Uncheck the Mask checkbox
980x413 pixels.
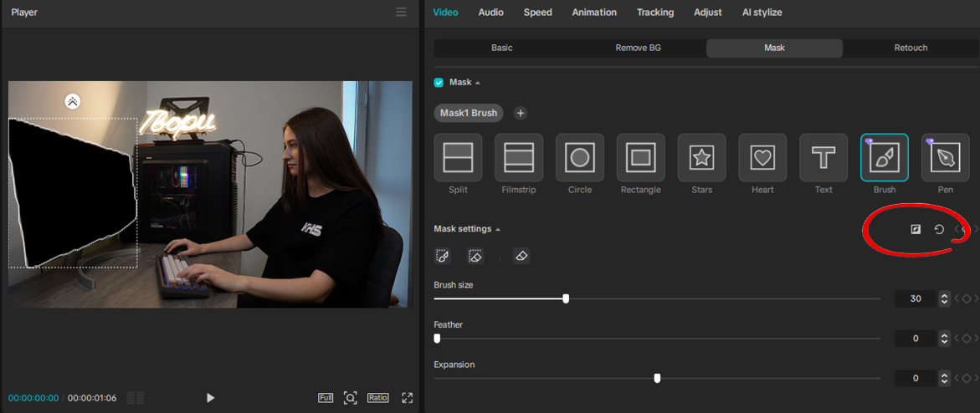[439, 83]
